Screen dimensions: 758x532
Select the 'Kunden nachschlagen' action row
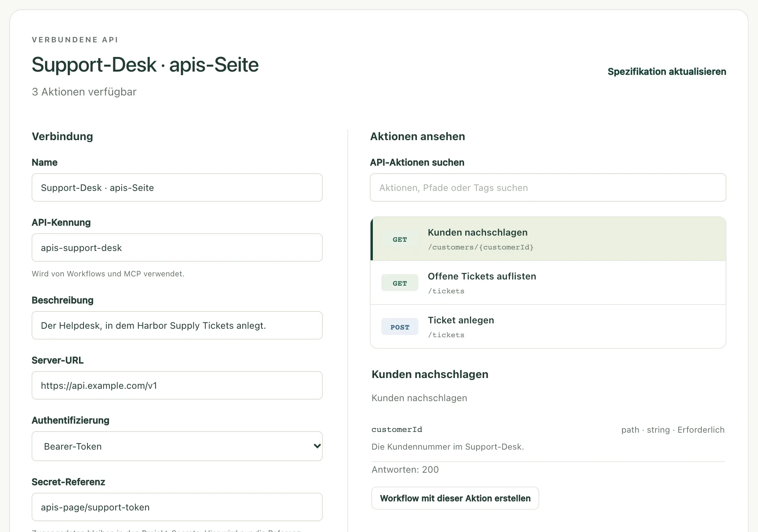pos(548,239)
